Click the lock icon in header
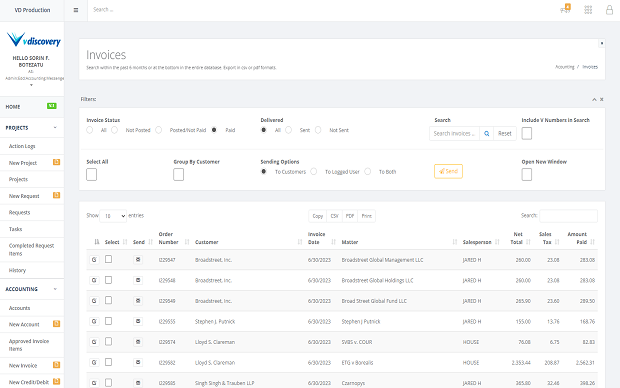This screenshot has width=620, height=388. click(609, 9)
